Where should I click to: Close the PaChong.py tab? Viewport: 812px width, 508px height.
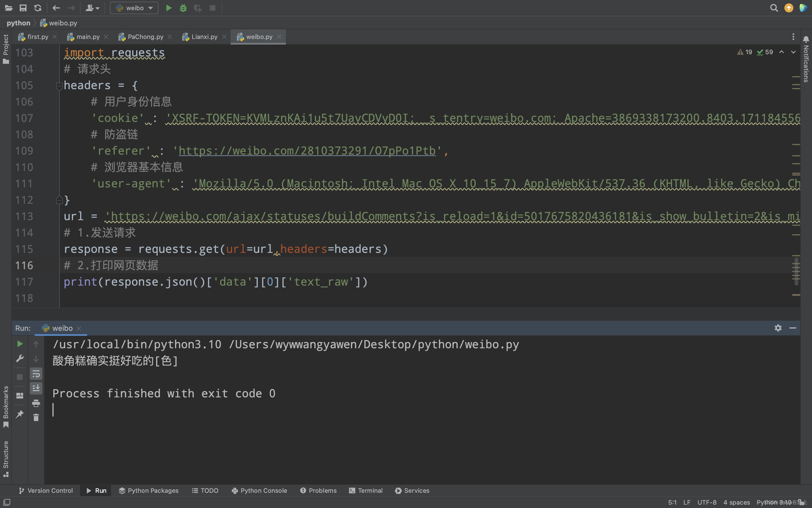coord(170,37)
